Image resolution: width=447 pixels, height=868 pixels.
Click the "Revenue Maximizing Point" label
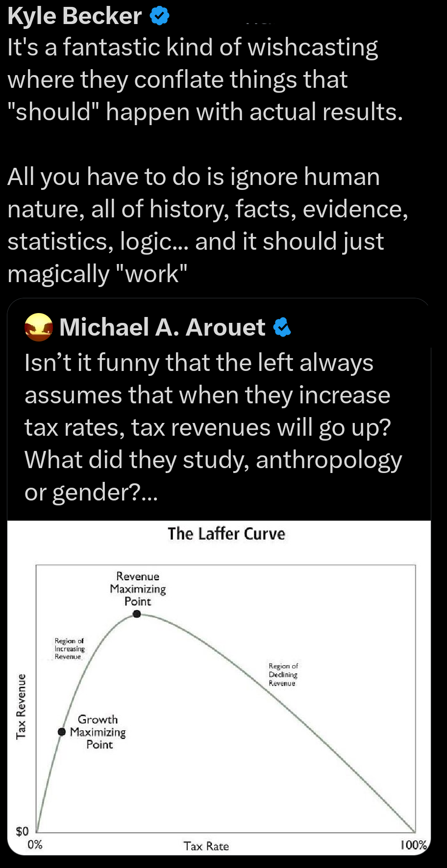pos(138,589)
